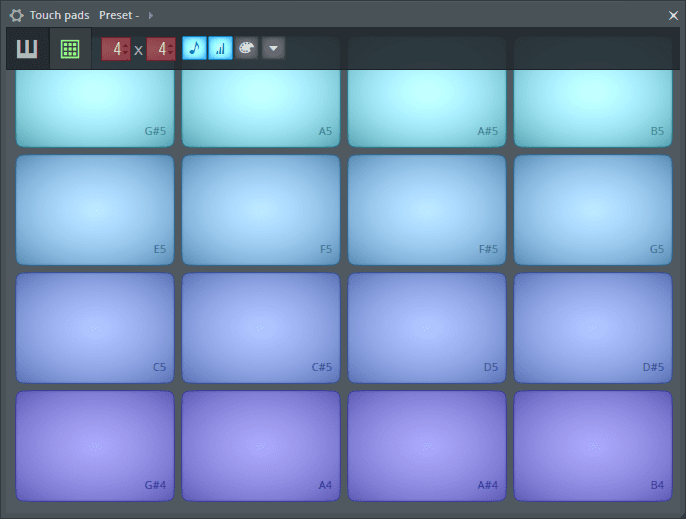Viewport: 686px width, 519px height.
Task: Toggle the note labels button
Action: pos(194,49)
